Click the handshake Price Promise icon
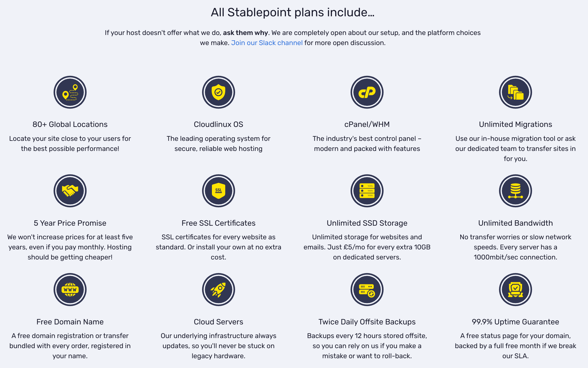The image size is (588, 368). pos(70,191)
